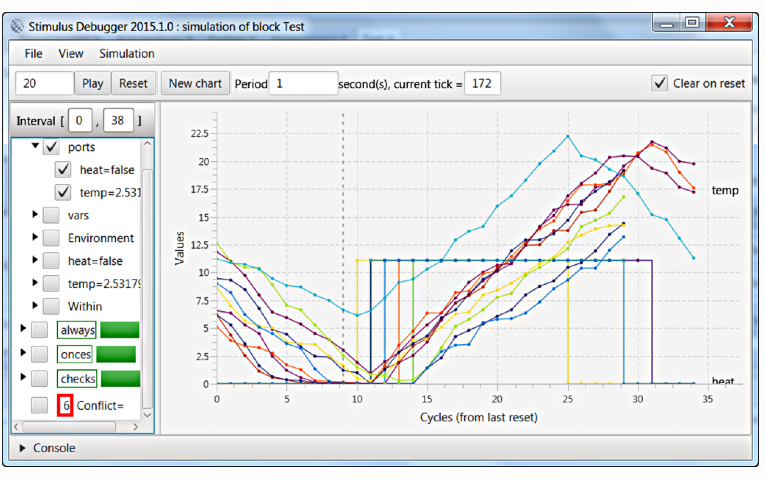This screenshot has height=479, width=766.
Task: Click the green bar next to checks
Action: click(x=119, y=379)
